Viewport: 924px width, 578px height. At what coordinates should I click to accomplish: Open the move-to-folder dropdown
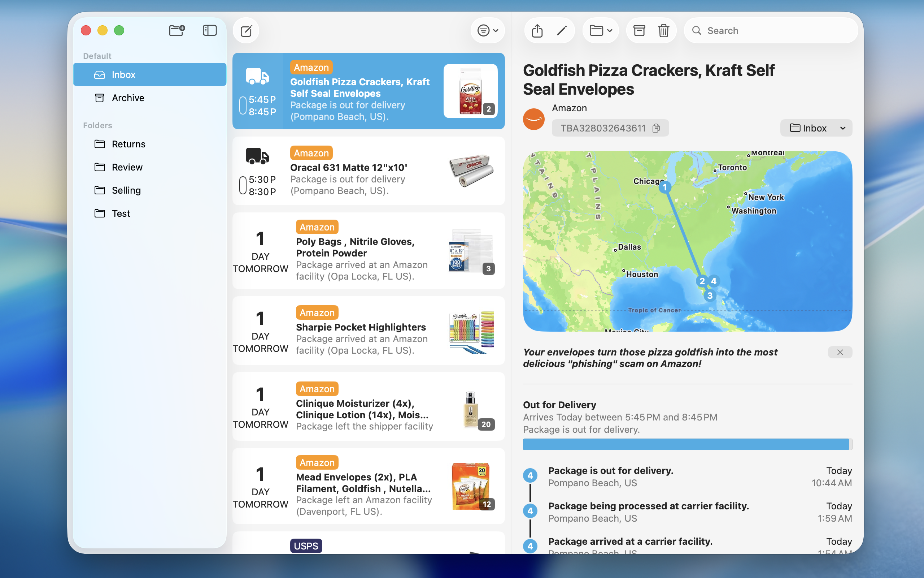(x=601, y=31)
